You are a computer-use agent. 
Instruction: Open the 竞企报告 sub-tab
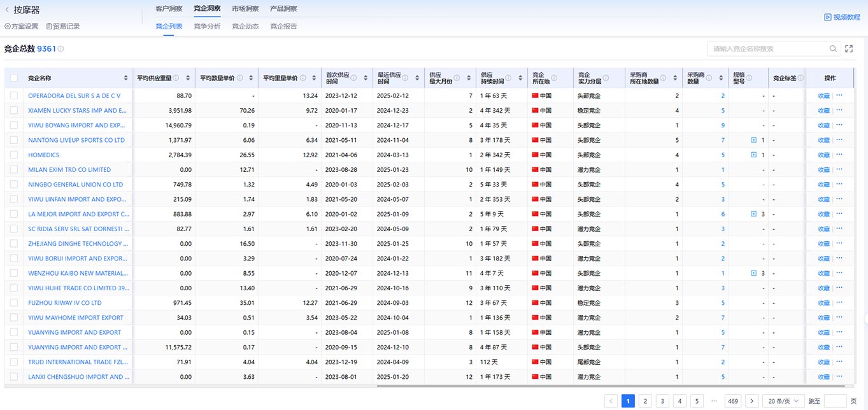[283, 27]
